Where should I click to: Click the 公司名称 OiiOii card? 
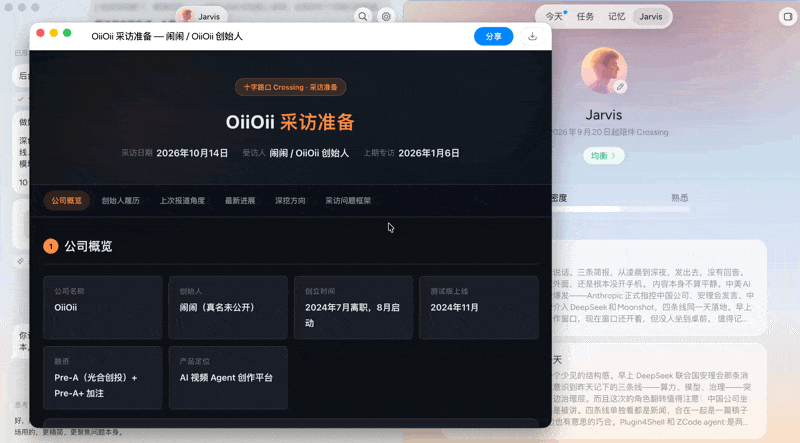click(103, 307)
